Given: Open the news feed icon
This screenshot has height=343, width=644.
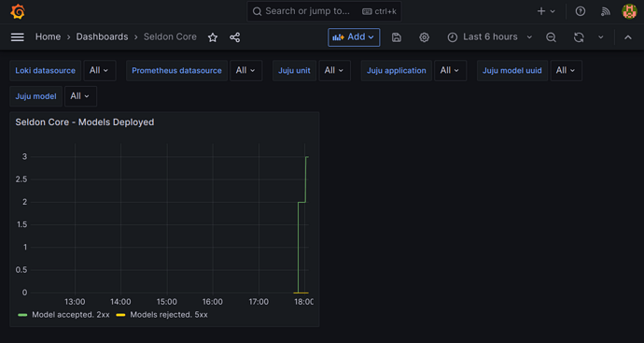Looking at the screenshot, I should [x=606, y=11].
